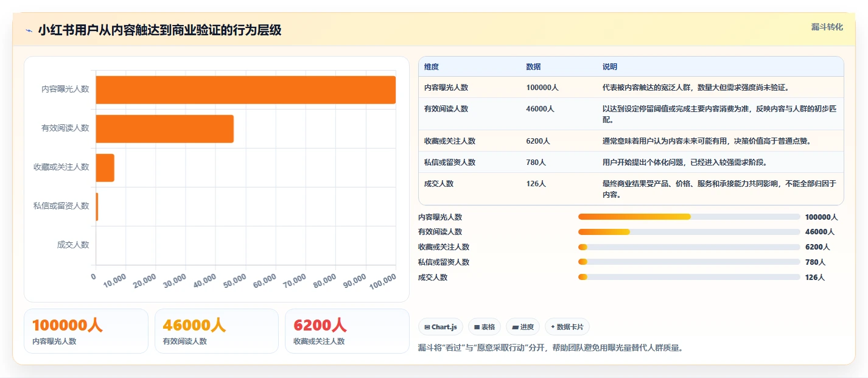Viewport: 868px width, 378px height.
Task: Click the 70,000 x-axis tick label
Action: pyautogui.click(x=295, y=281)
